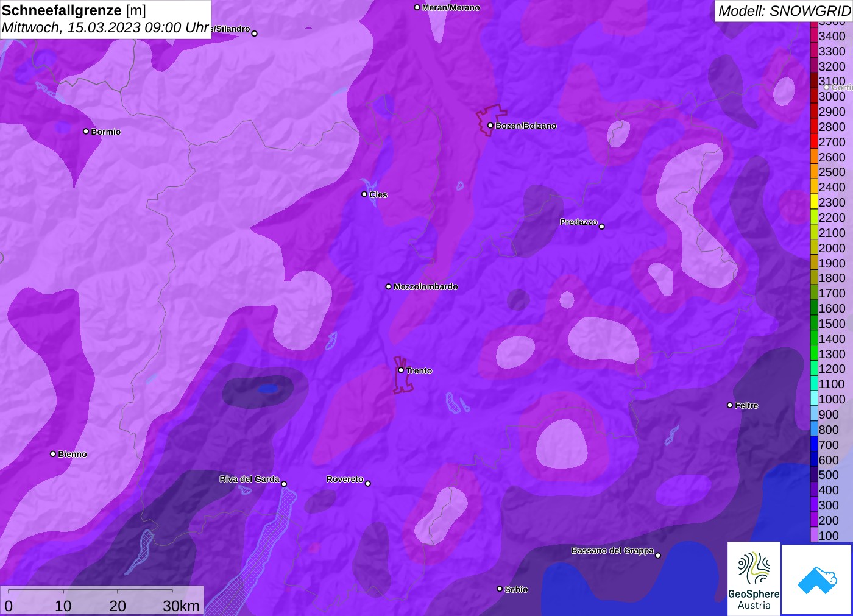Select the Predazzo marker dot
The image size is (853, 616).
[x=601, y=226]
